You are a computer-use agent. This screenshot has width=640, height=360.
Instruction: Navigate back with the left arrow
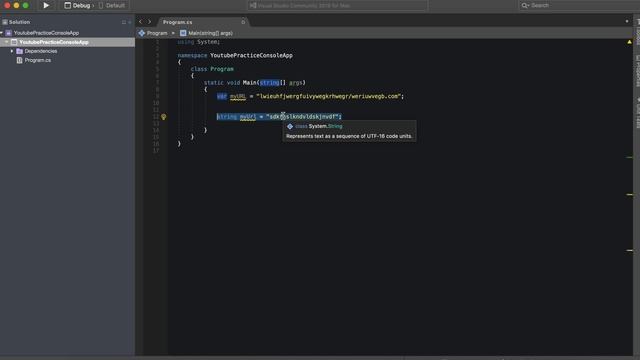pyautogui.click(x=141, y=22)
